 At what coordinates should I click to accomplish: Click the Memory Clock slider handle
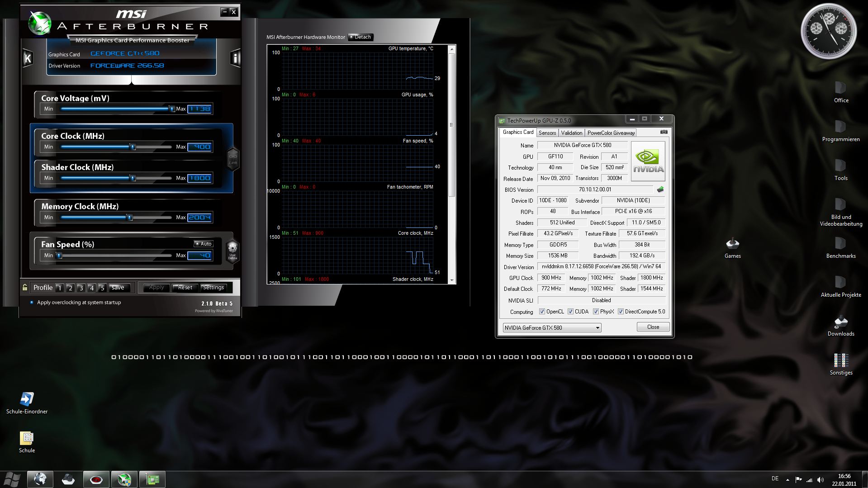pos(130,217)
